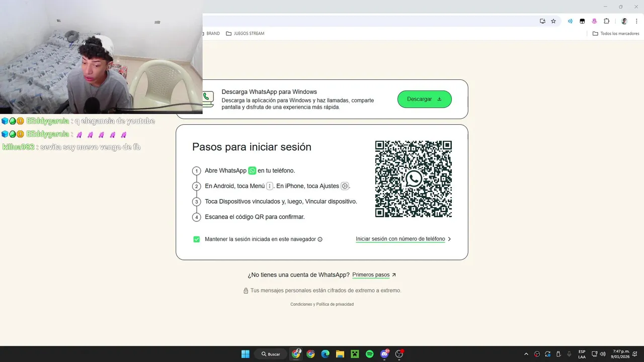Expand the hidden system tray icons
Viewport: 644px width, 362px height.
pyautogui.click(x=526, y=354)
